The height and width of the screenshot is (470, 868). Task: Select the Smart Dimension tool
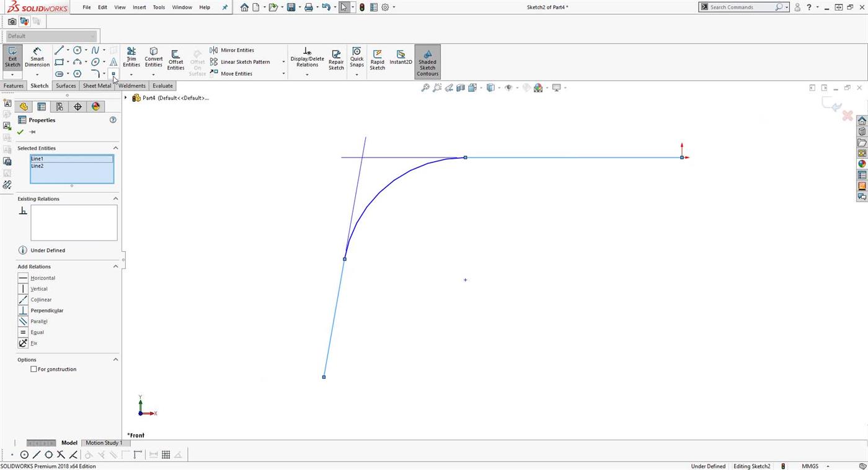[37, 58]
